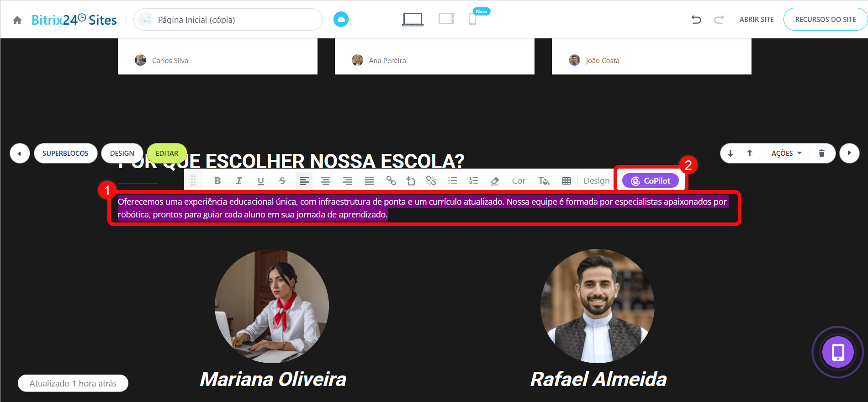Toggle bold formatting in text toolbar
This screenshot has width=868, height=402.
[217, 181]
